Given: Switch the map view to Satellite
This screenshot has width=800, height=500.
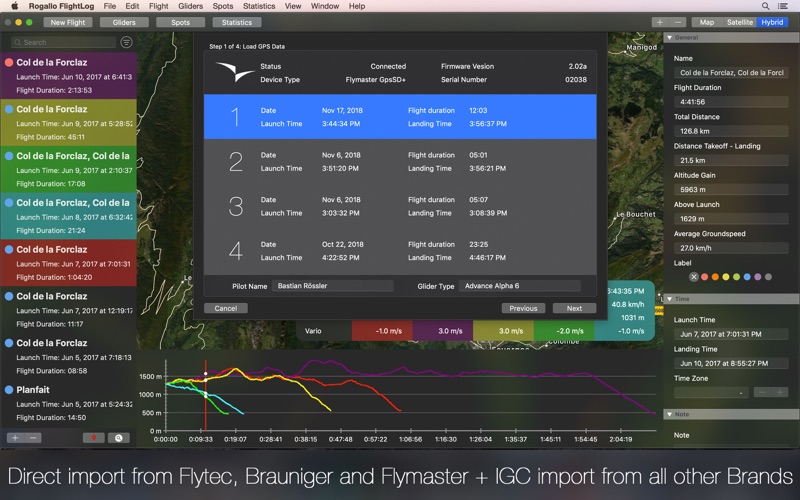Looking at the screenshot, I should click(739, 22).
